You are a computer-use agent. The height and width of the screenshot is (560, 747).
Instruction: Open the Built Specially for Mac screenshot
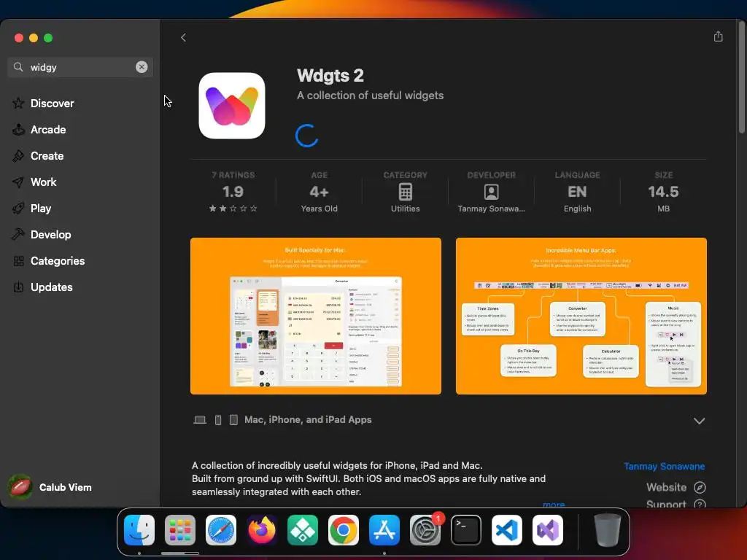(316, 316)
